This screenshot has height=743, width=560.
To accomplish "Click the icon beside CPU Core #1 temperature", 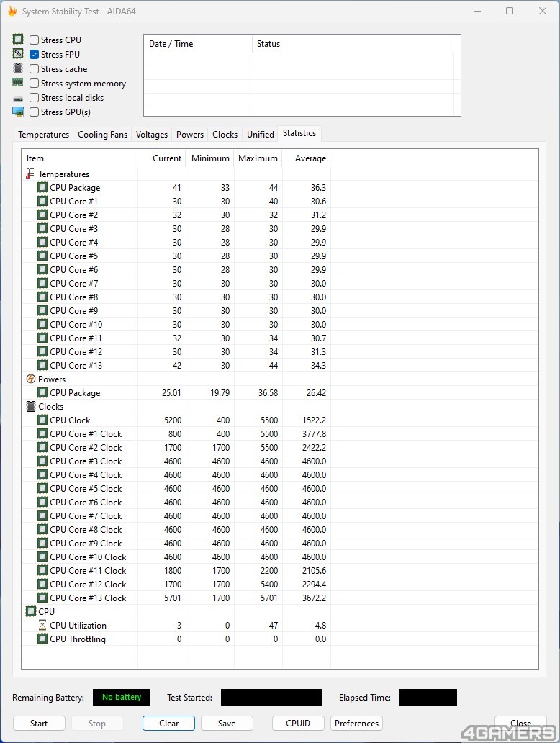I will (42, 202).
